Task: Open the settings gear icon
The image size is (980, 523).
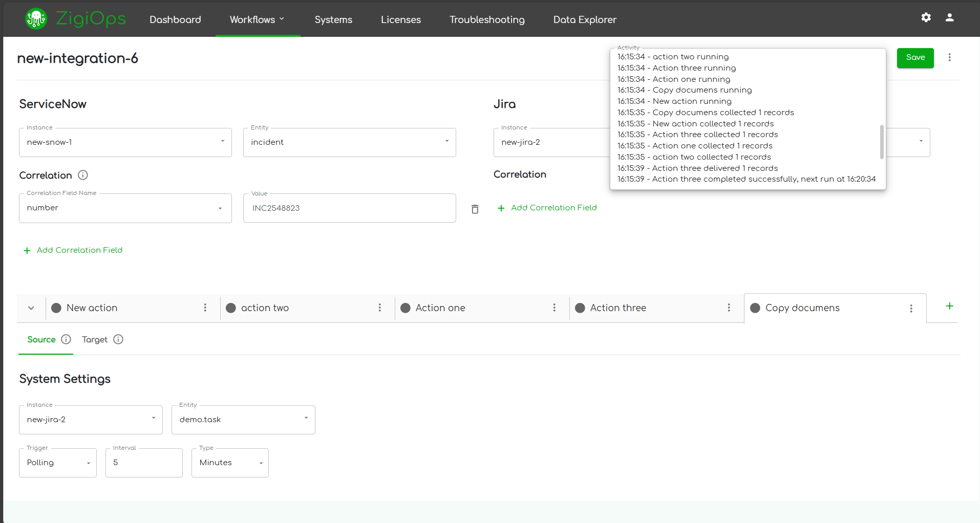Action: (x=926, y=17)
